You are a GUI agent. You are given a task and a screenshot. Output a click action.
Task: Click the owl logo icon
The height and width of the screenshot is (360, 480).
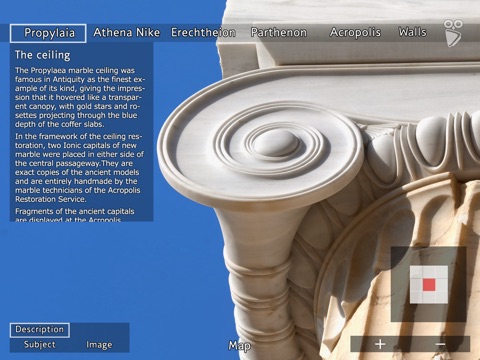(x=454, y=33)
